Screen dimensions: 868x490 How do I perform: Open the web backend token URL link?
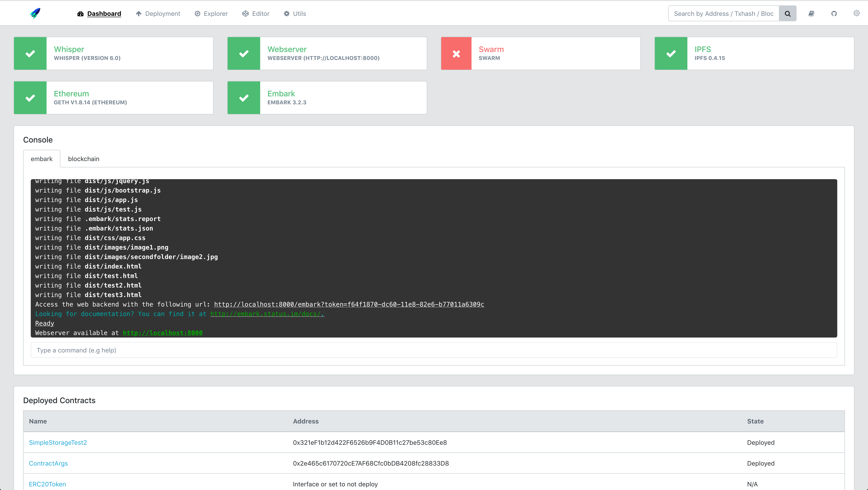click(349, 304)
